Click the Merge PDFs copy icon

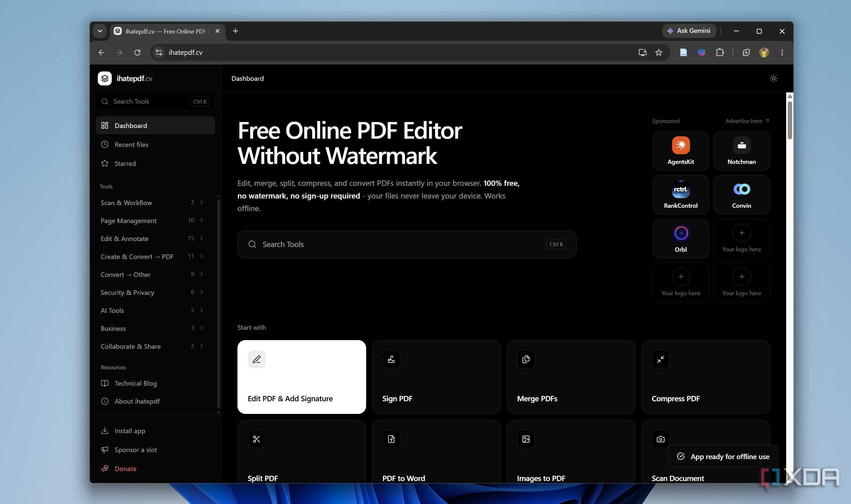[x=526, y=359]
